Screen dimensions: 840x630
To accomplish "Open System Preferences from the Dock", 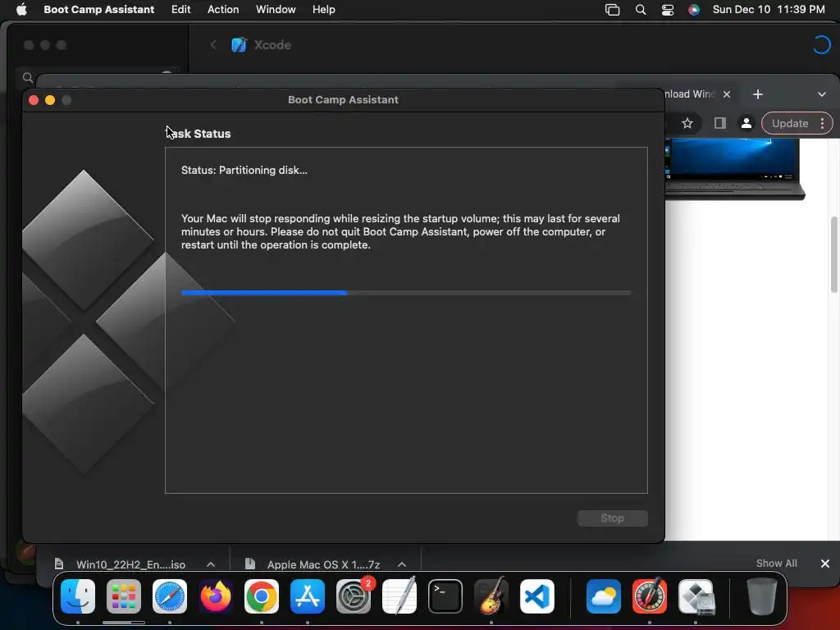I will [x=354, y=596].
